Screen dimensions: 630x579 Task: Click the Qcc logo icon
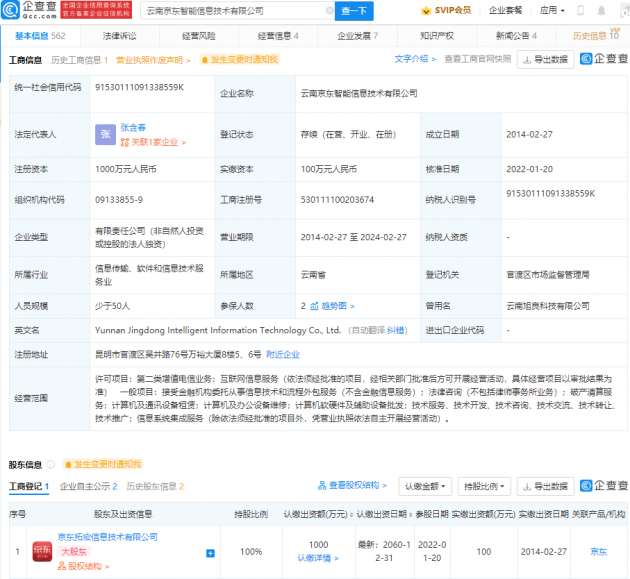10,10
